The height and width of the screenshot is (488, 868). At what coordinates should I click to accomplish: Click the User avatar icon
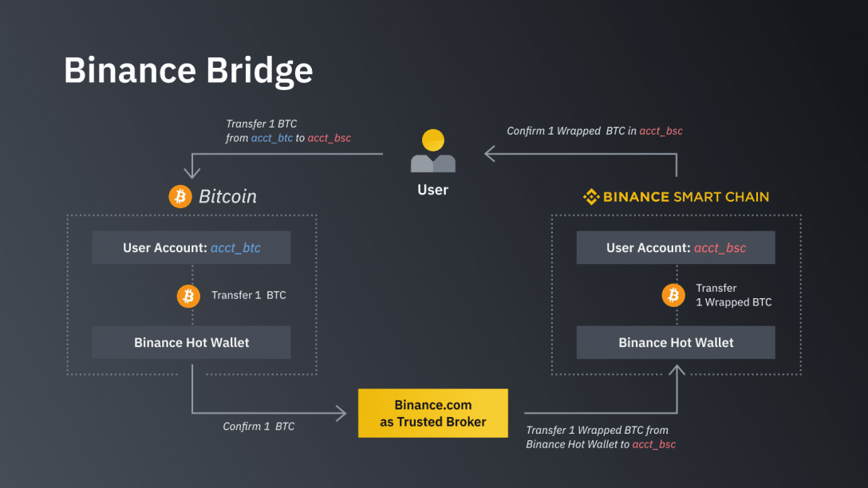(x=433, y=151)
